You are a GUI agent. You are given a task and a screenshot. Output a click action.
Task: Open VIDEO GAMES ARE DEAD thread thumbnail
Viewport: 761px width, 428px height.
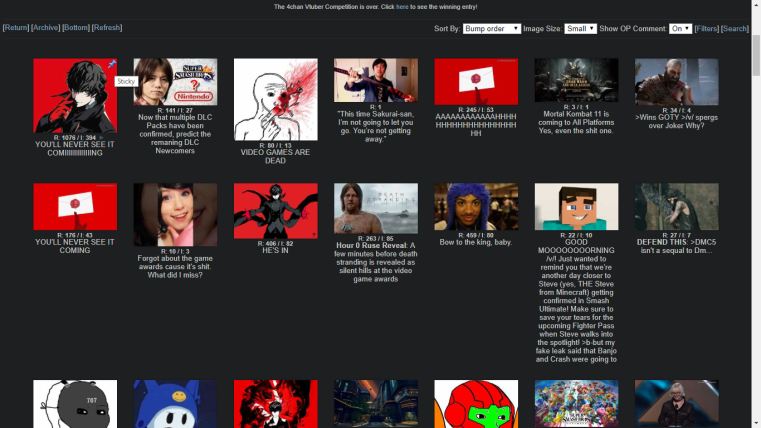(x=276, y=99)
